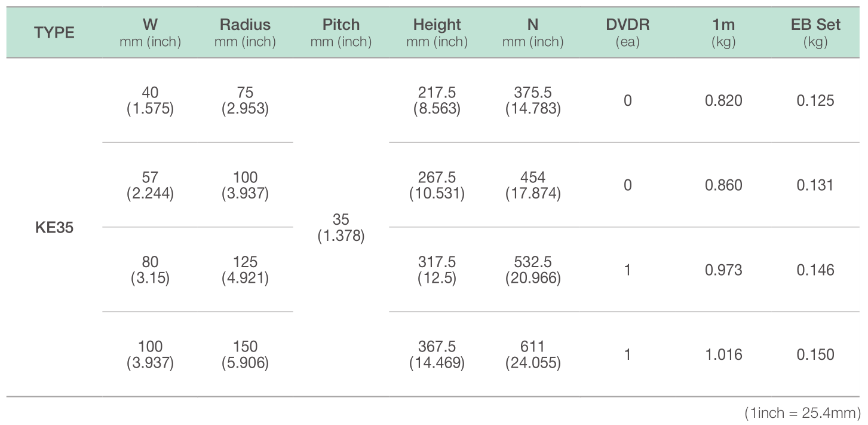Select N value 375.5 (14.783)
The width and height of the screenshot is (868, 425).
(532, 100)
